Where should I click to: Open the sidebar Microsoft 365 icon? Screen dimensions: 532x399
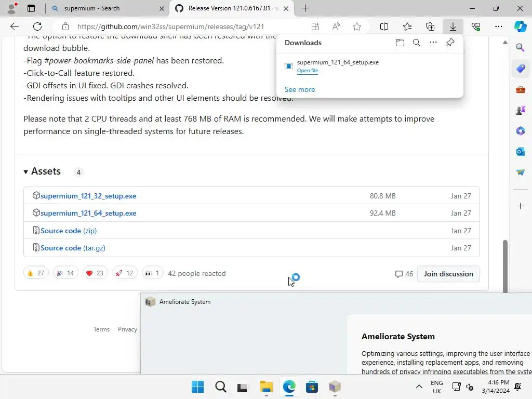click(520, 130)
